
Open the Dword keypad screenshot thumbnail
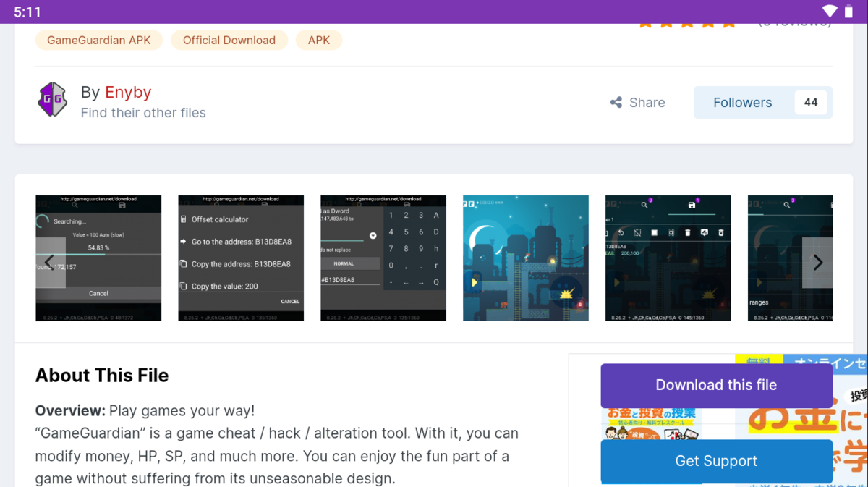pyautogui.click(x=383, y=258)
